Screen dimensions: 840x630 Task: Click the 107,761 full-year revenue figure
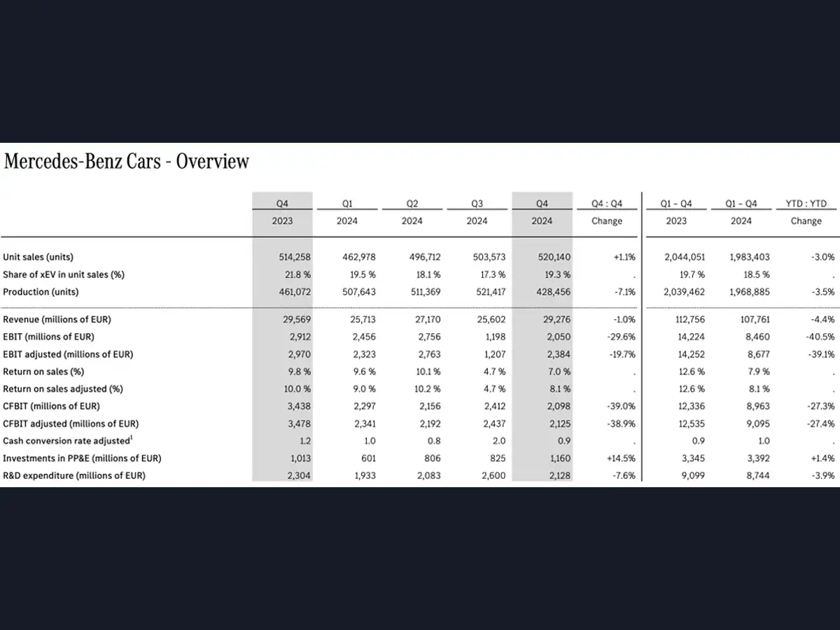[755, 319]
